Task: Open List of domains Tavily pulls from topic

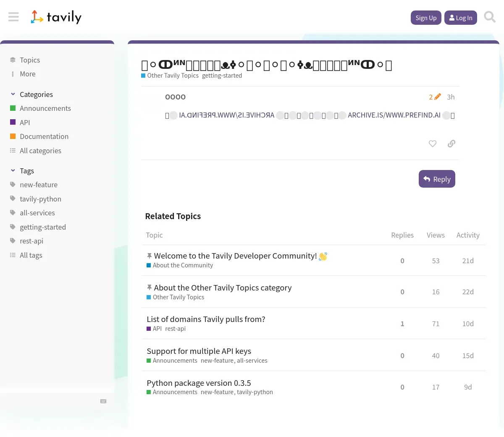Action: 206,319
